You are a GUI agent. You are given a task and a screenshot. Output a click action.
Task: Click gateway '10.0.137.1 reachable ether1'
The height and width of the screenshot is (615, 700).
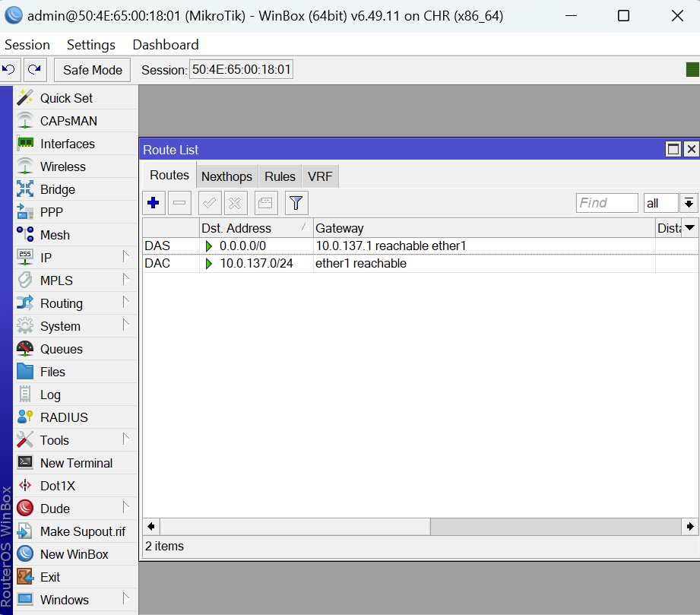(391, 246)
